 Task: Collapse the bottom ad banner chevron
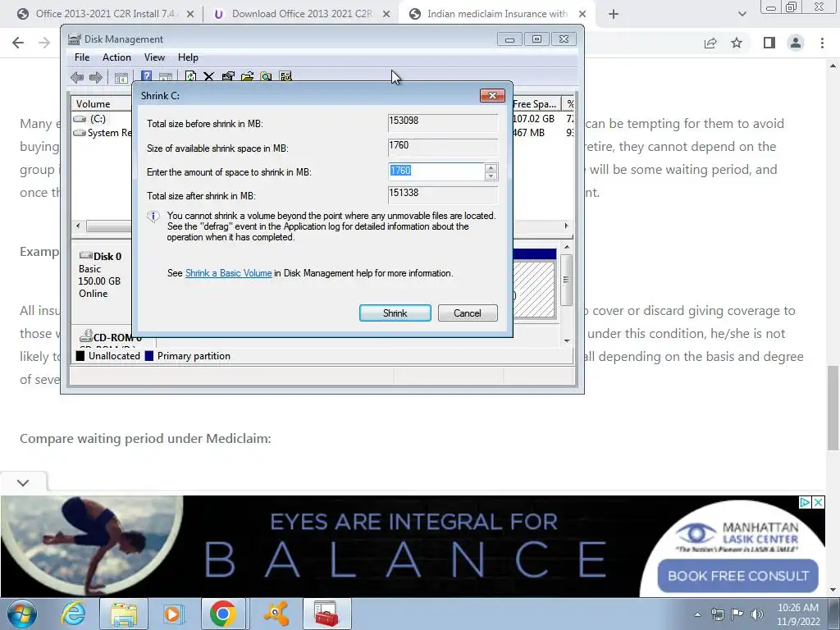pos(23,482)
